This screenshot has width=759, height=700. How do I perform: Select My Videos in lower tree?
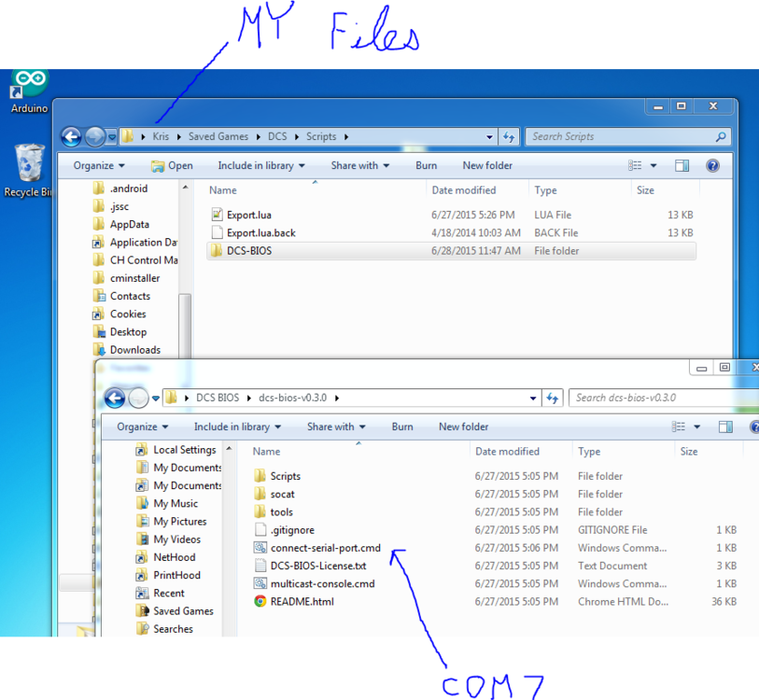click(168, 539)
